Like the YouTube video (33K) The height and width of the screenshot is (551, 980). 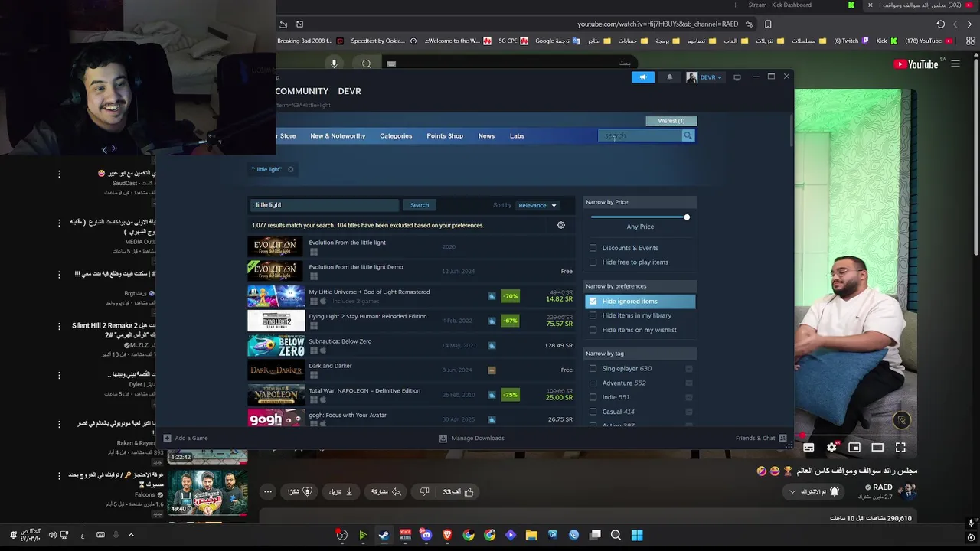click(x=459, y=491)
